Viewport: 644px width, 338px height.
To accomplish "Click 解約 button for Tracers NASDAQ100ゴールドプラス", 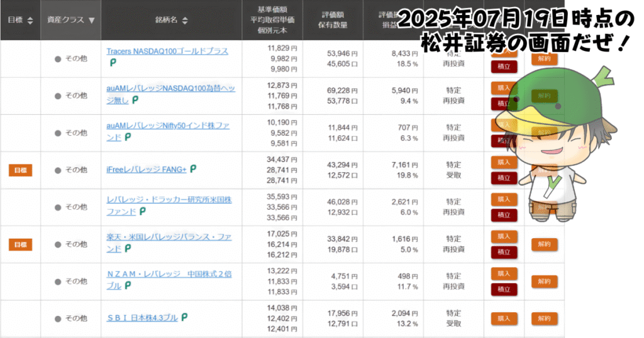I will tap(544, 58).
